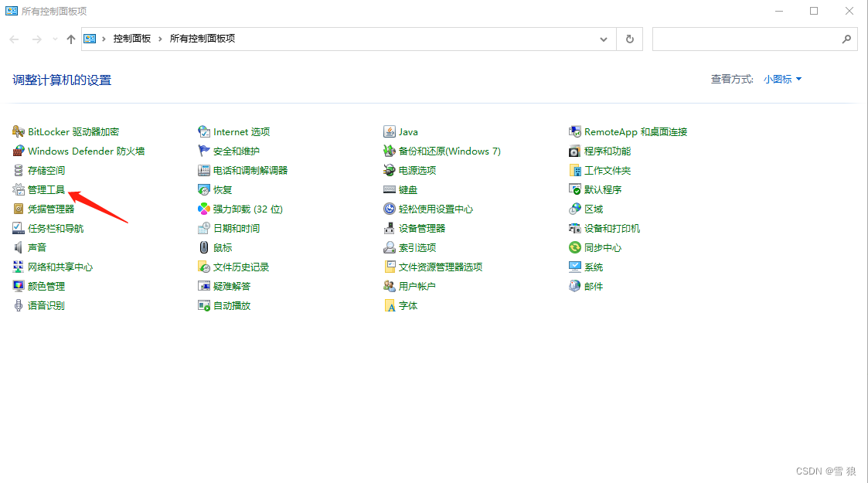Open 电源选项 icon
The height and width of the screenshot is (483, 868).
click(389, 171)
